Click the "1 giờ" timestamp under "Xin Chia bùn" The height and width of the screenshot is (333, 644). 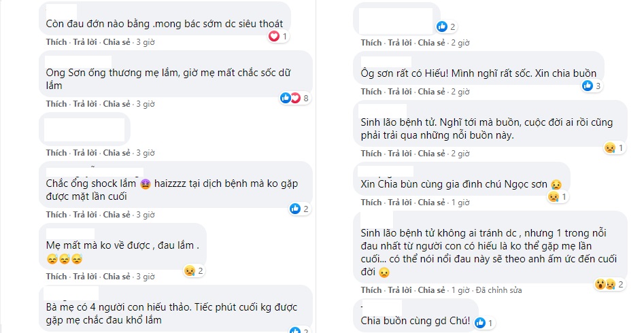coord(460,203)
